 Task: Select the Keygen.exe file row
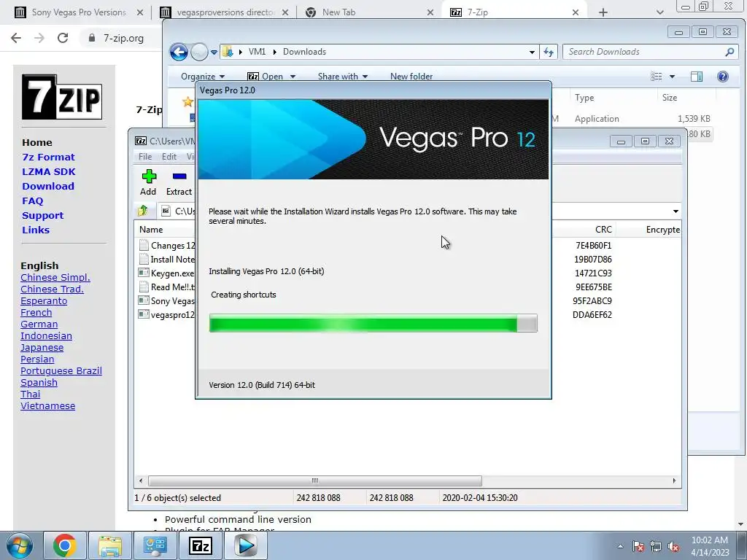[x=167, y=273]
